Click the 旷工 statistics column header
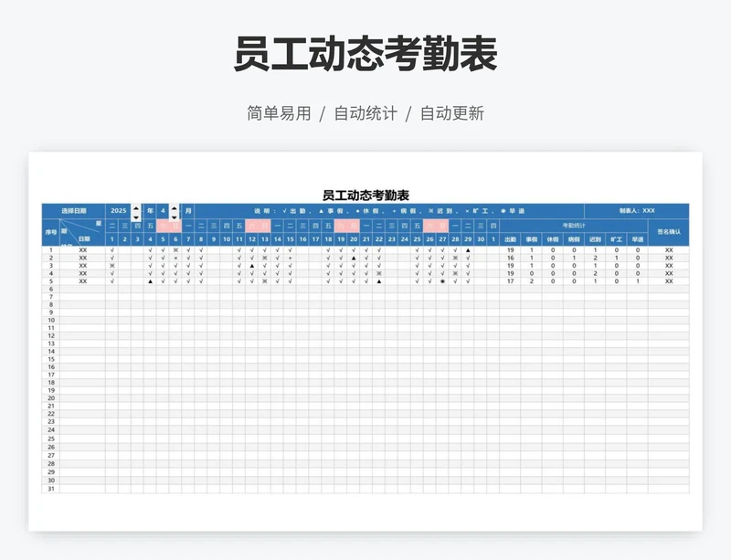Image resolution: width=731 pixels, height=560 pixels. pyautogui.click(x=616, y=239)
